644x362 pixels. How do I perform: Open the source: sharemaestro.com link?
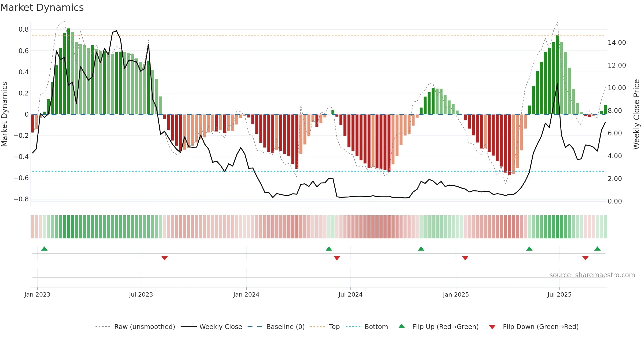tap(592, 275)
